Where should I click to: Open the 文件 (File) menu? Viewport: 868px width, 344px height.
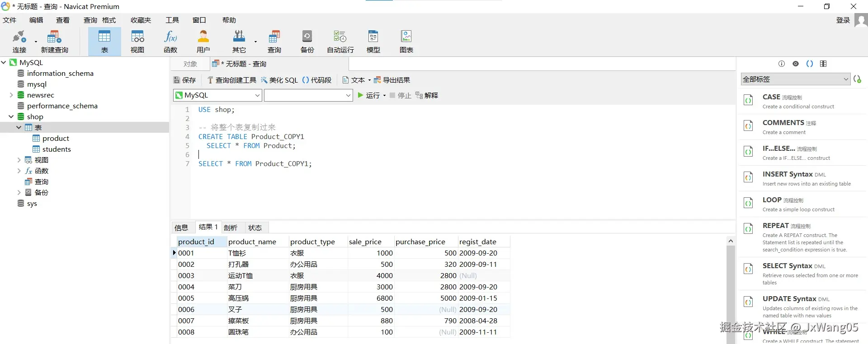(9, 20)
